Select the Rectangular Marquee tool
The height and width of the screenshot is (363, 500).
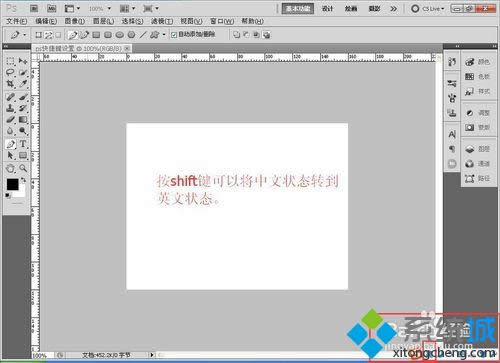pyautogui.click(x=10, y=61)
